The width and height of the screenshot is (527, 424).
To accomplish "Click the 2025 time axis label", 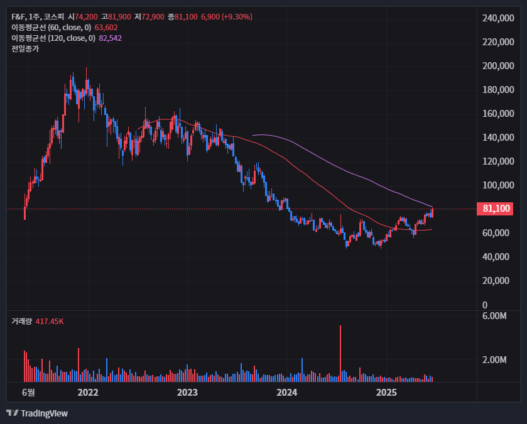I will click(x=387, y=392).
